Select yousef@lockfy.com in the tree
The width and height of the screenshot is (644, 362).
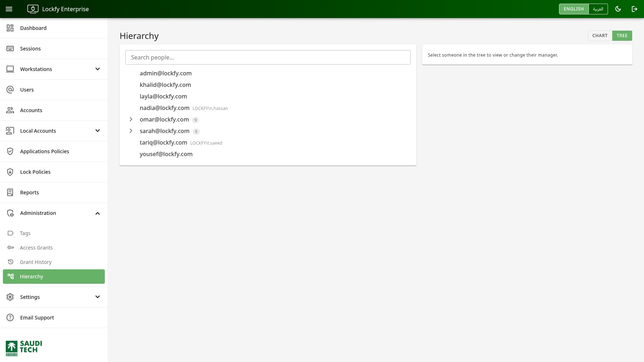tap(166, 154)
